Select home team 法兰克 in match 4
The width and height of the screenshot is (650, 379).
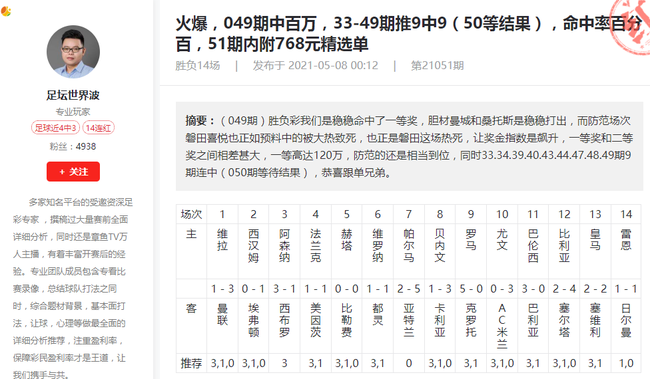[316, 246]
